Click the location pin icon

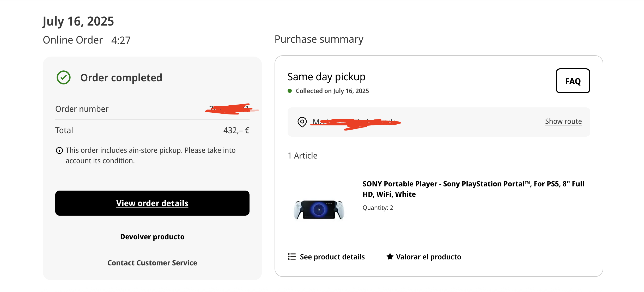click(x=302, y=122)
